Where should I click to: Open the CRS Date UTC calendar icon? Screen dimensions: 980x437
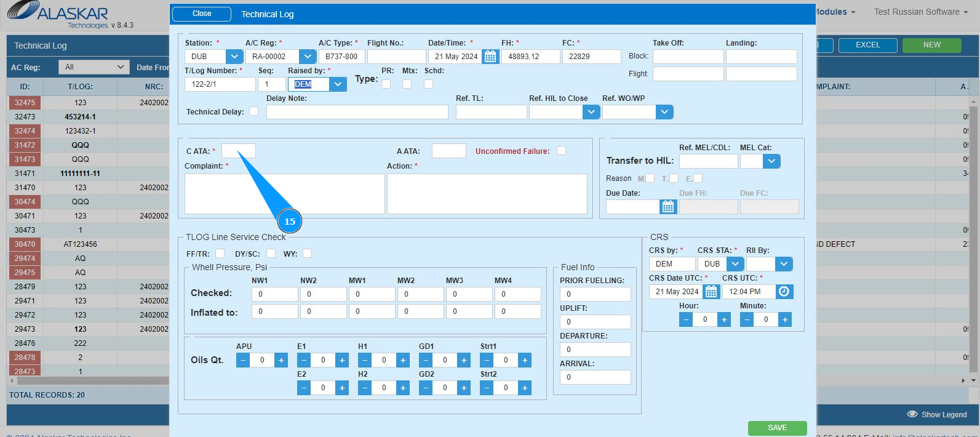coord(711,292)
